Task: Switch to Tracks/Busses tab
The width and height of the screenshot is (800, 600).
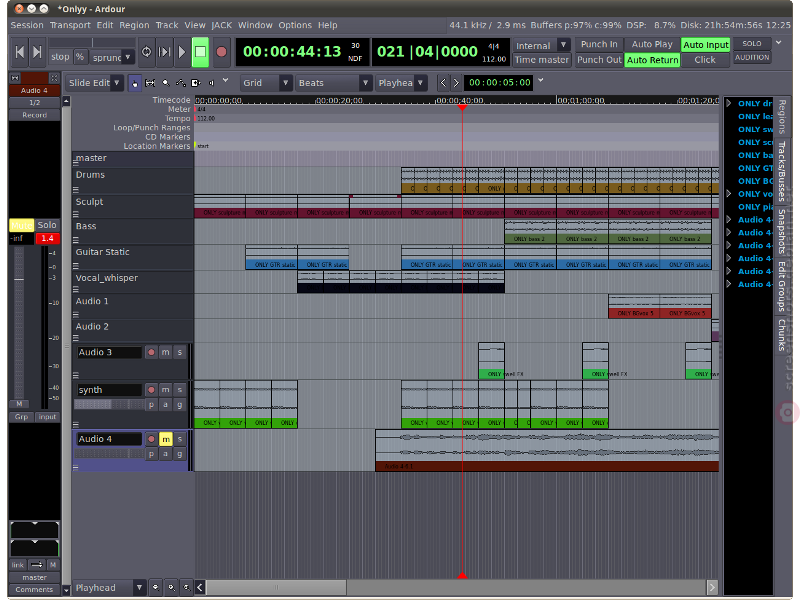Action: (x=782, y=171)
